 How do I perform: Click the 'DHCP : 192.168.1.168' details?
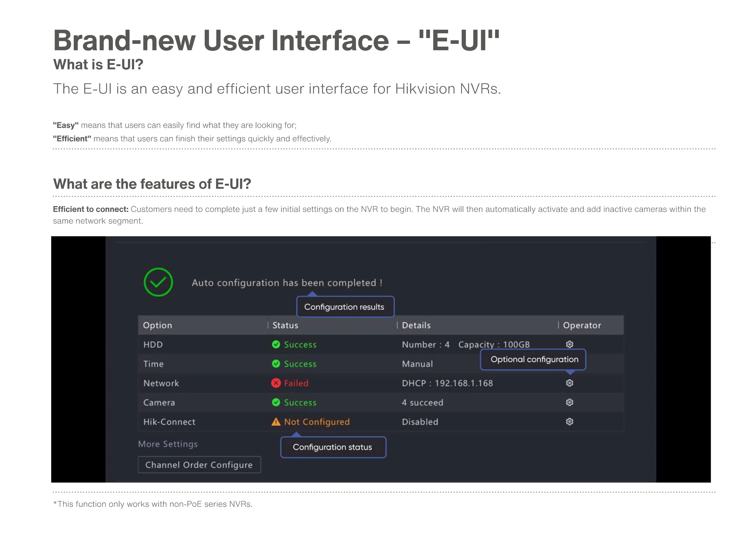click(x=447, y=383)
